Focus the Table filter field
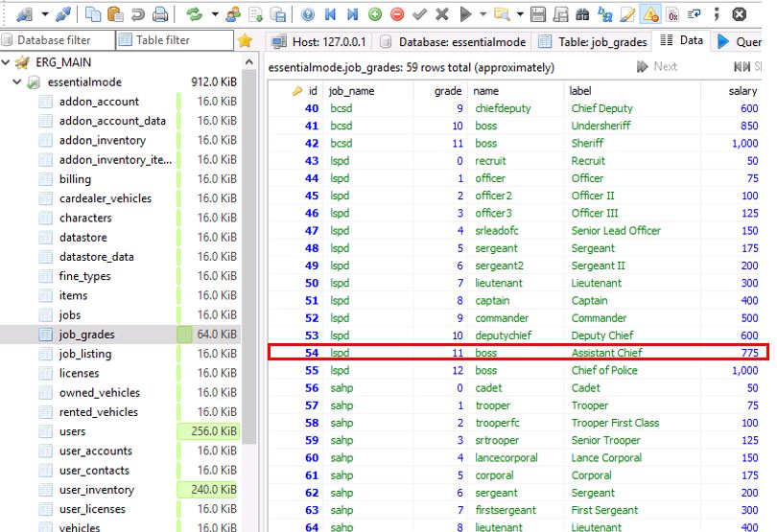Screen dimensions: 777x532 175,40
